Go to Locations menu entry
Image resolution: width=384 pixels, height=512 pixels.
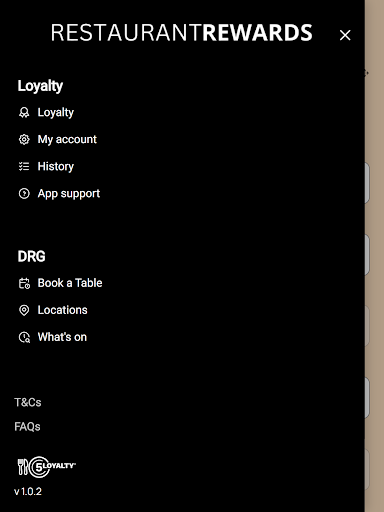[x=62, y=310]
